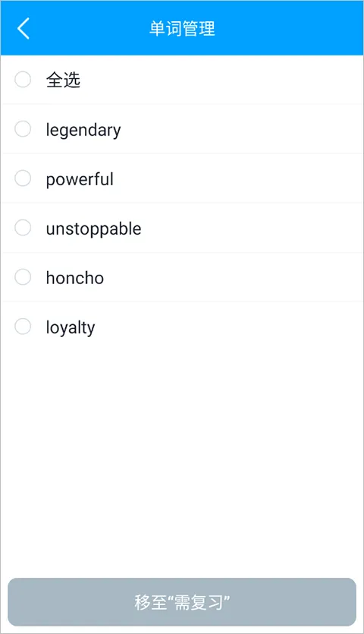Screen dimensions: 364x634
Task: Choose the word unstoppable in list
Action: pos(94,229)
